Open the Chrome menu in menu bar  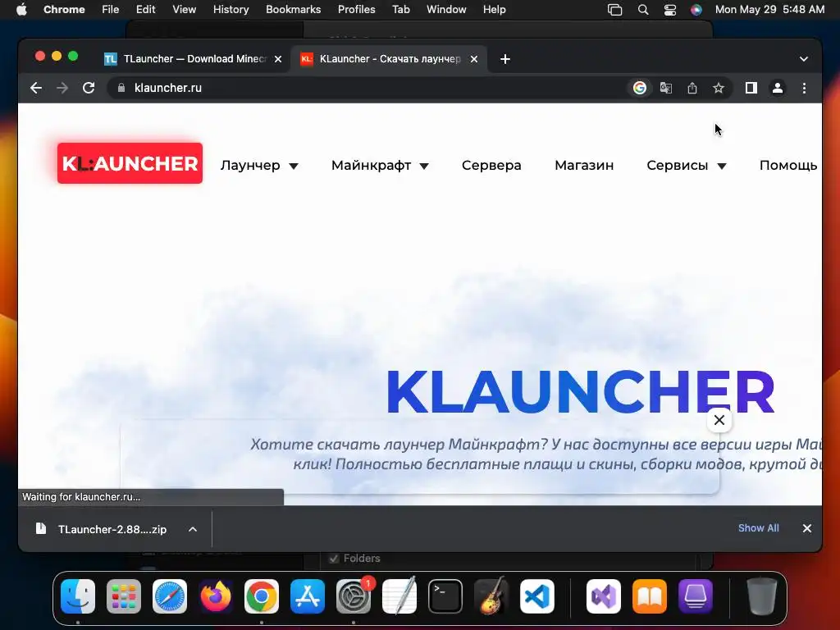pos(64,10)
